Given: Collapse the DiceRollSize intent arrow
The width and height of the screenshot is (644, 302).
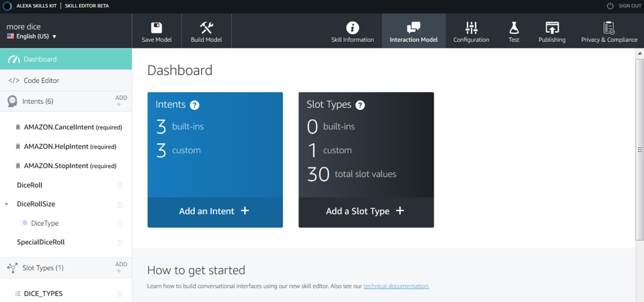Looking at the screenshot, I should pos(6,204).
